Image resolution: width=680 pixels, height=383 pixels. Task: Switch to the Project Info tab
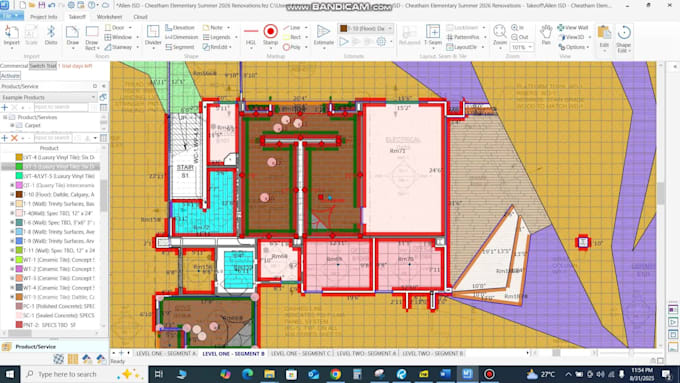(43, 17)
